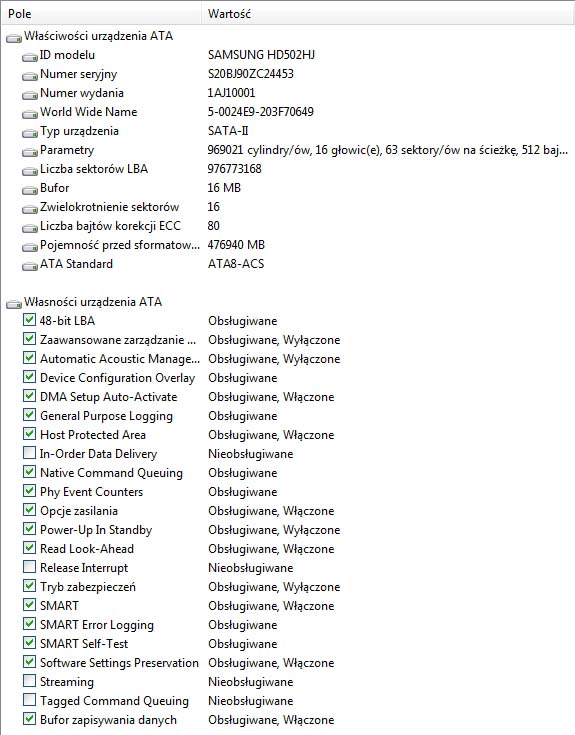
Task: Select the SAMSUNG HD502HJ model value
Action: (261, 55)
